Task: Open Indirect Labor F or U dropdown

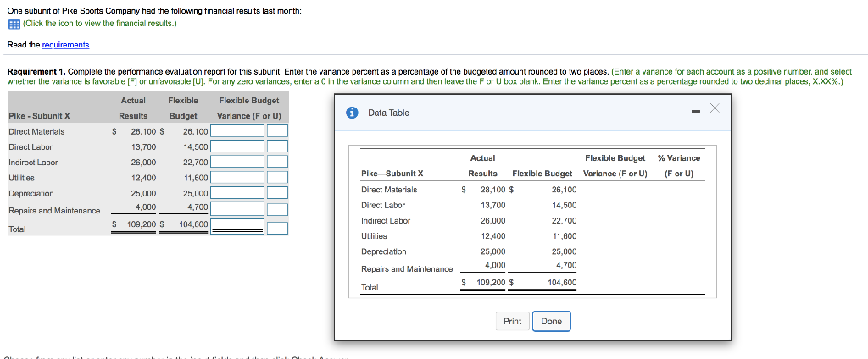Action: pos(277,163)
